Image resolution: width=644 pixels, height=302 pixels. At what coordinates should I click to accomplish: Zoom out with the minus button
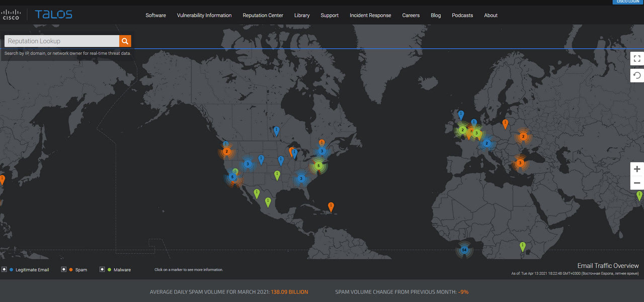[637, 183]
